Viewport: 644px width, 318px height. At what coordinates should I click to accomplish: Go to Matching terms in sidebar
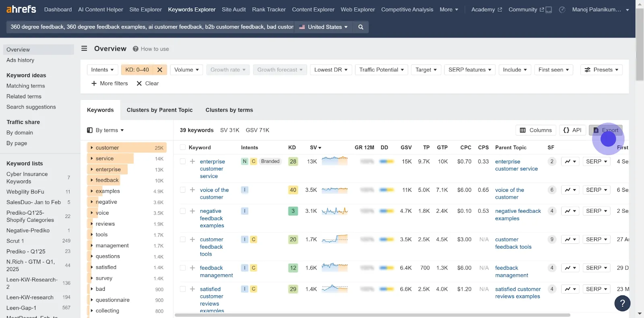[x=26, y=86]
